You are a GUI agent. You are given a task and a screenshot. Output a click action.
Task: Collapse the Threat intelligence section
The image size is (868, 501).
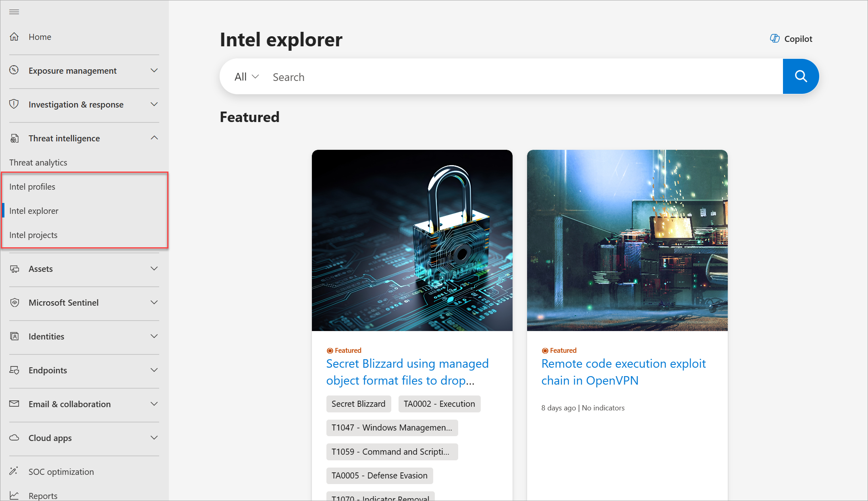[154, 138]
